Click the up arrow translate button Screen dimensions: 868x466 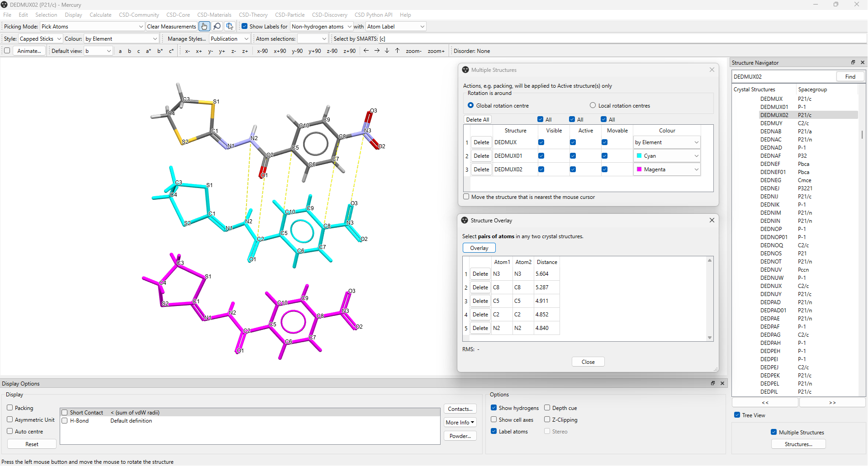point(397,51)
